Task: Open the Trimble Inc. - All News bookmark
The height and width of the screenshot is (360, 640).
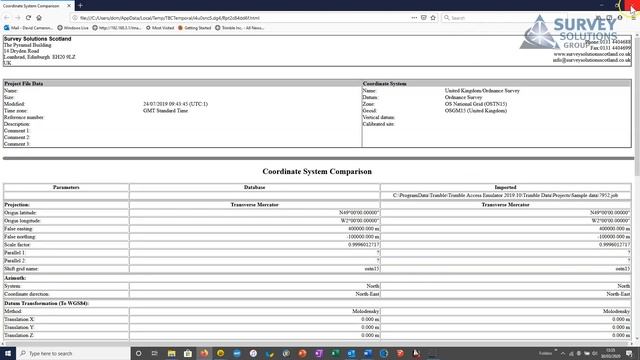Action: point(240,28)
